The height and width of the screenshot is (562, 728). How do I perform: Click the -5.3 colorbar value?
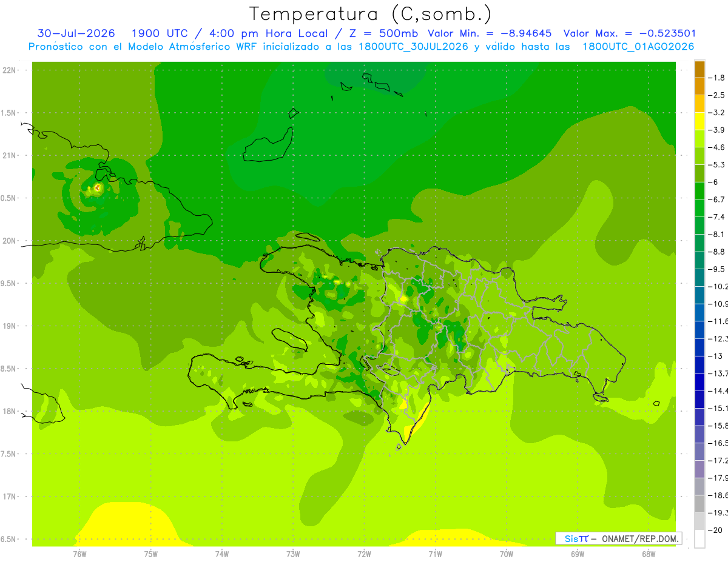[717, 164]
